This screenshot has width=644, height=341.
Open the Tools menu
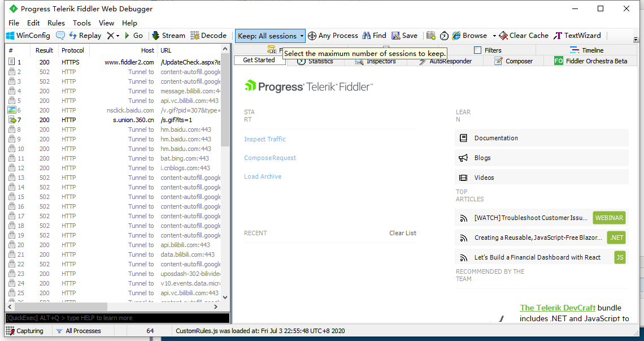(82, 23)
